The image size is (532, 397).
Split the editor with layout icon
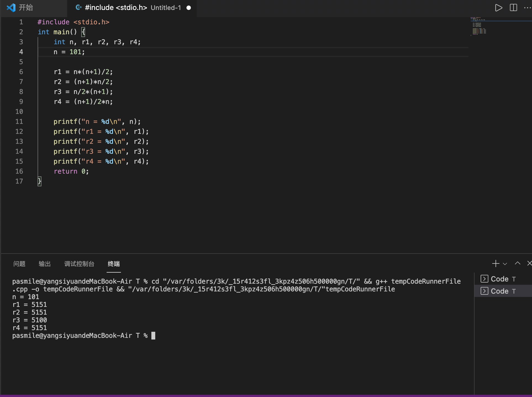(x=513, y=8)
